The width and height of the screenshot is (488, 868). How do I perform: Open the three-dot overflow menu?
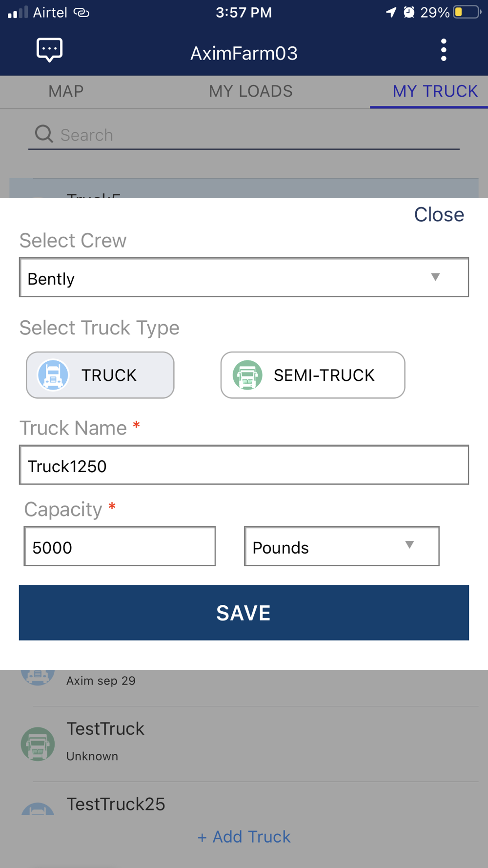click(443, 50)
